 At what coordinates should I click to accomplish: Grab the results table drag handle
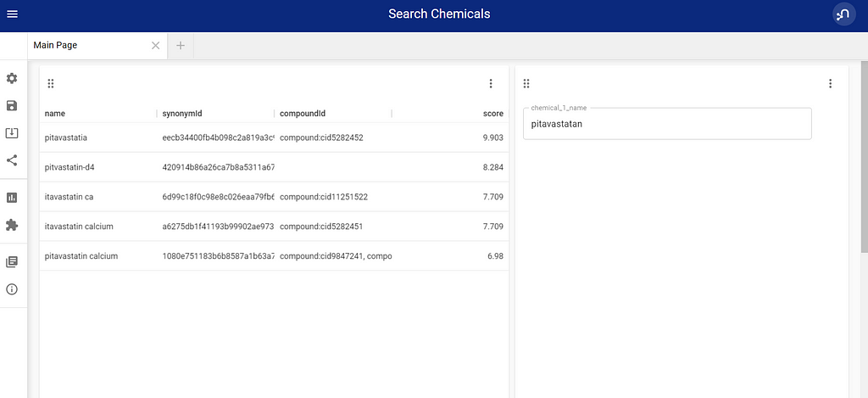[50, 84]
